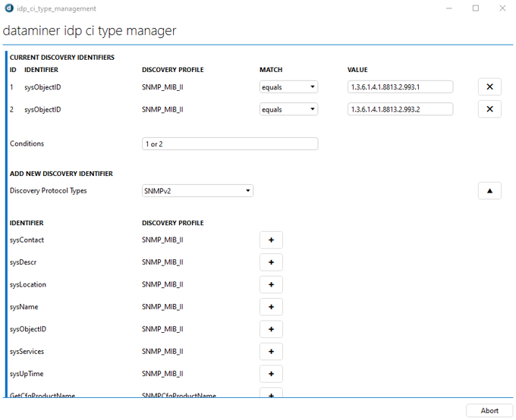Add the sysUpTime identifier
The image size is (516, 420).
tap(271, 374)
